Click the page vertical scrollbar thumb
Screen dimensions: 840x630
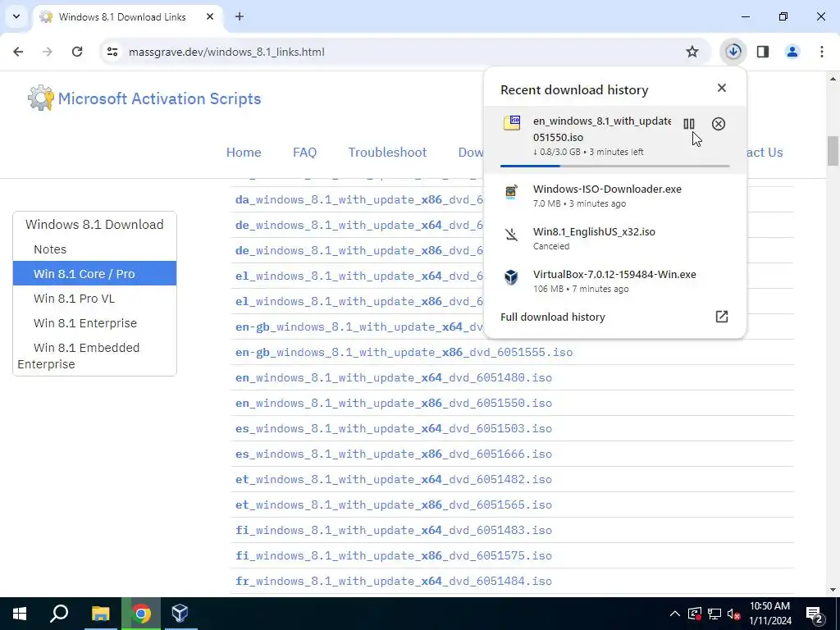[x=833, y=151]
